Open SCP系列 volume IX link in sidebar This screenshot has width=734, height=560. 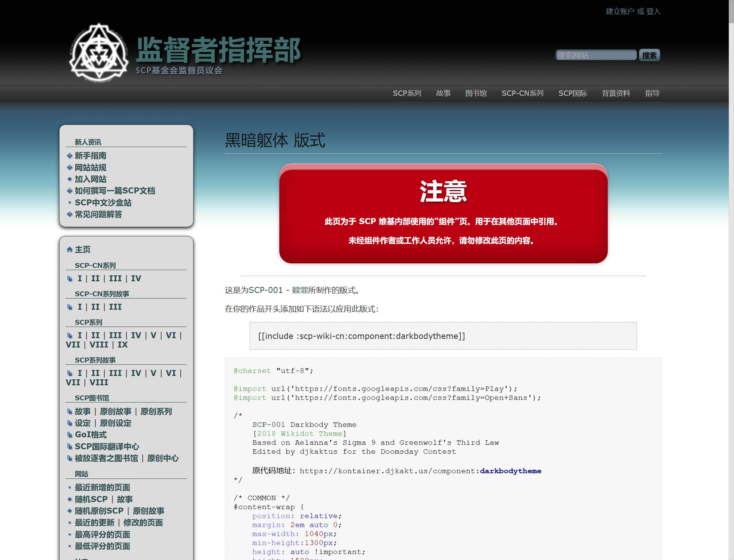pos(122,345)
